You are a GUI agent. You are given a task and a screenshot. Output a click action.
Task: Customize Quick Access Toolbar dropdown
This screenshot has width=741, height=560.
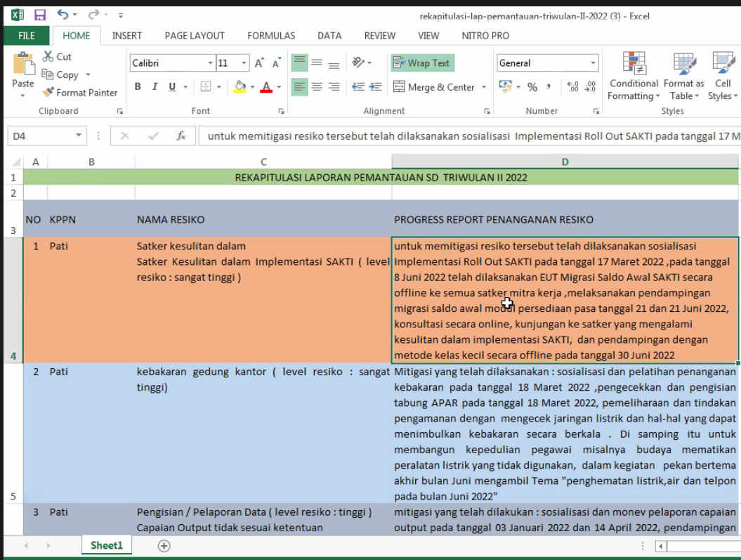click(x=121, y=15)
